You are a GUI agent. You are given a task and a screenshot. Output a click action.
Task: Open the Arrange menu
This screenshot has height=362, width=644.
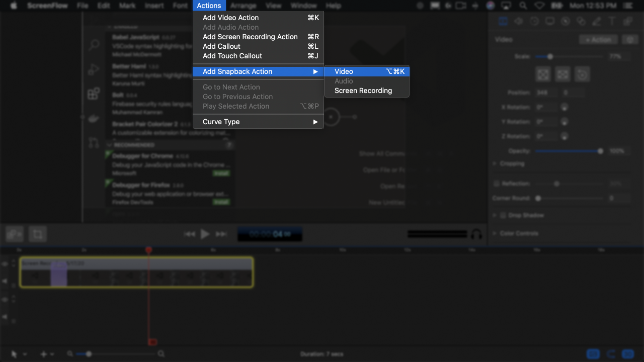coord(244,6)
